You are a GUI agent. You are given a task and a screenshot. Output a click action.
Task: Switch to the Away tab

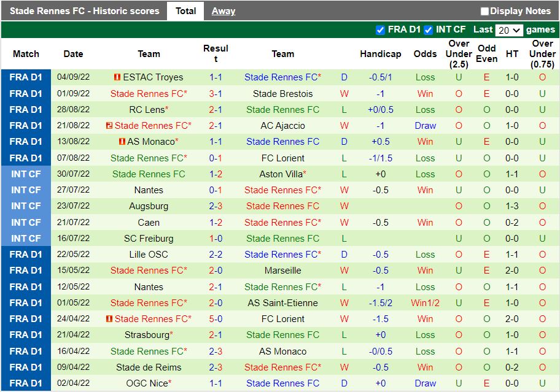pos(223,10)
